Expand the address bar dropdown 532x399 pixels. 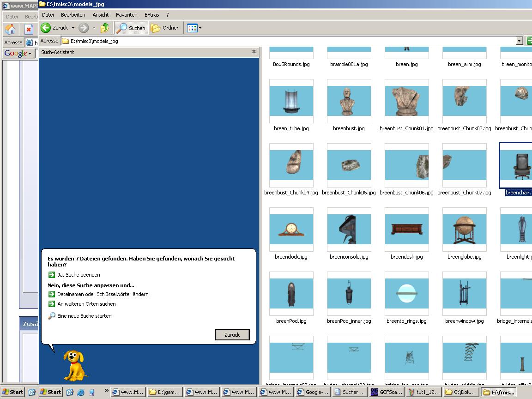[x=519, y=41]
